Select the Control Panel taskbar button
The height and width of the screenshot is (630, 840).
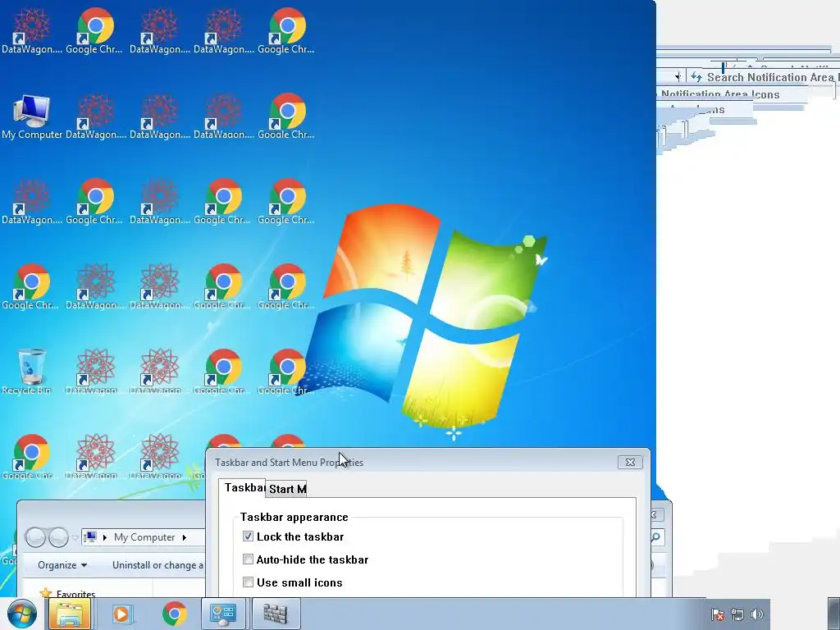pyautogui.click(x=223, y=614)
